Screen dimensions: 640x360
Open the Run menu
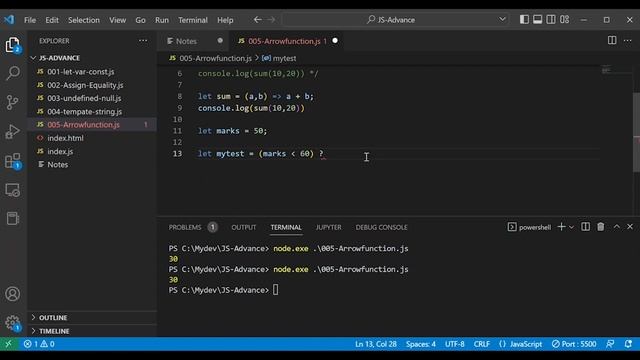click(x=162, y=20)
